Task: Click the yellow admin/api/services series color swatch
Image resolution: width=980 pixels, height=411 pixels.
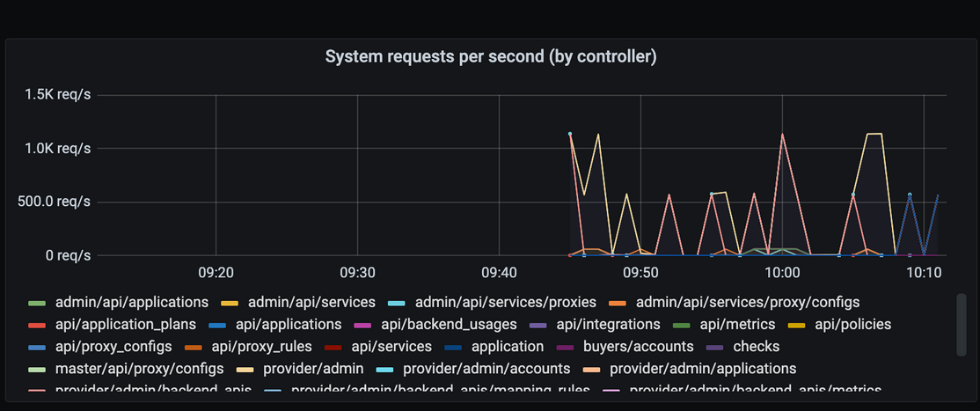Action: 230,303
